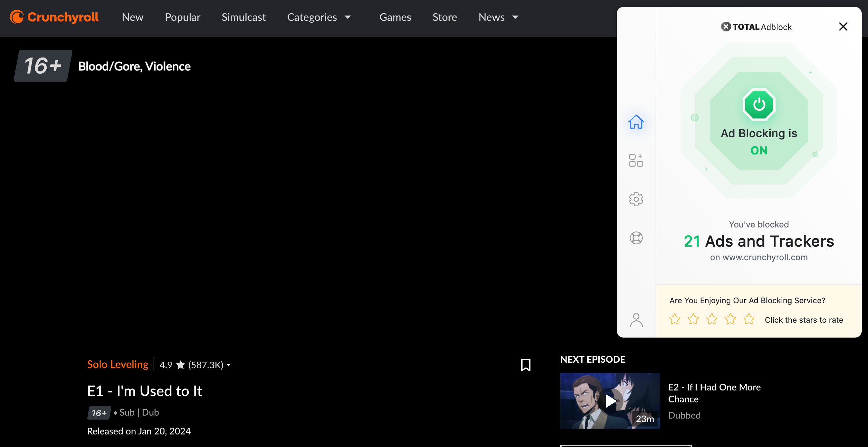The image size is (868, 447).
Task: Click the Crunchyroll logo
Action: [x=54, y=17]
